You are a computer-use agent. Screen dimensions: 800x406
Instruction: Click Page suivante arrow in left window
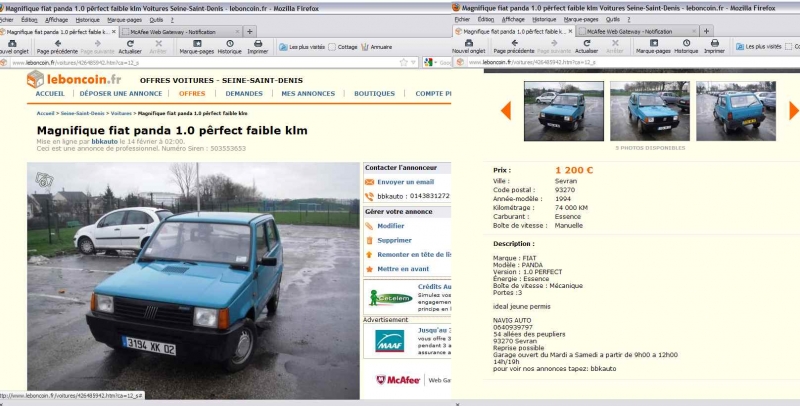98,44
